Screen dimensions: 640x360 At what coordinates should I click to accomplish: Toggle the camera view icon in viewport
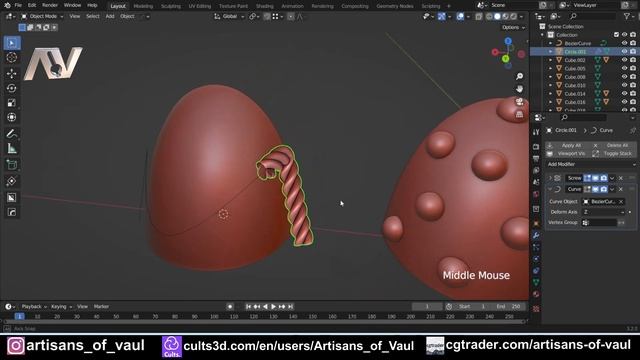tap(519, 102)
